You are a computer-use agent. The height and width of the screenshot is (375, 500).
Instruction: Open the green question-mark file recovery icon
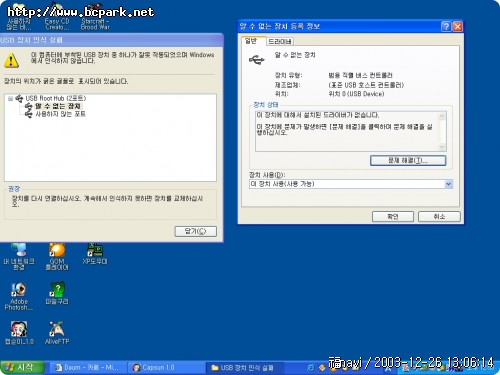(x=57, y=294)
